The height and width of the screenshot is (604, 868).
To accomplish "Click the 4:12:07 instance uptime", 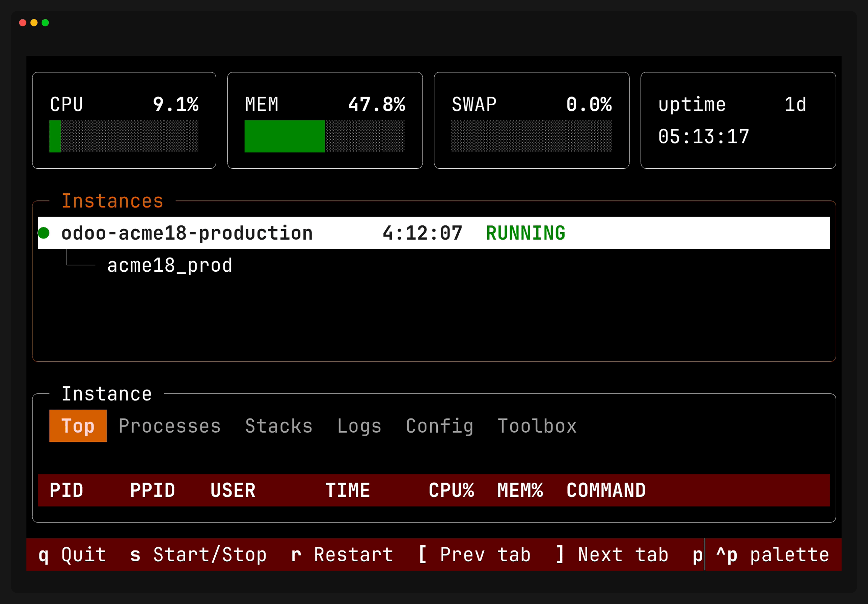I will click(423, 233).
